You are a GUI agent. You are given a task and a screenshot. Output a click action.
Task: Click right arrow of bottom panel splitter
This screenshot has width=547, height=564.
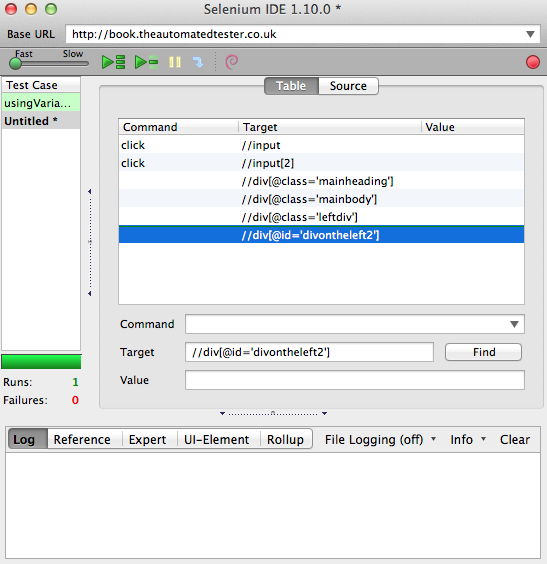(x=324, y=413)
